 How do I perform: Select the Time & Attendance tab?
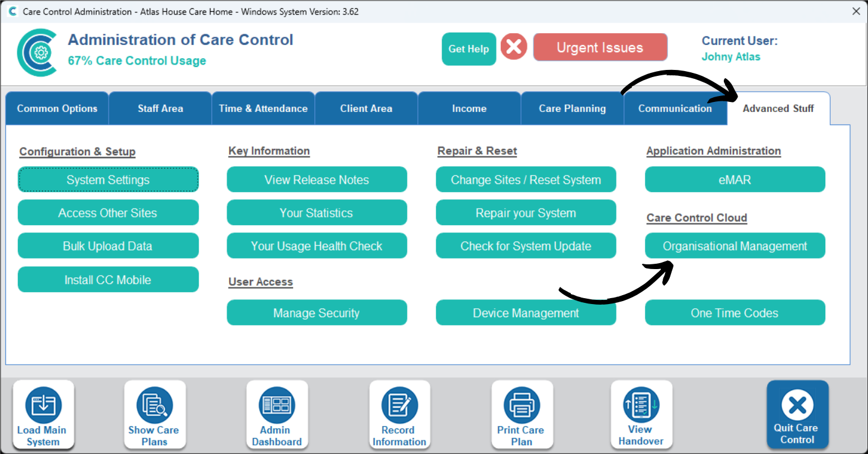coord(263,108)
